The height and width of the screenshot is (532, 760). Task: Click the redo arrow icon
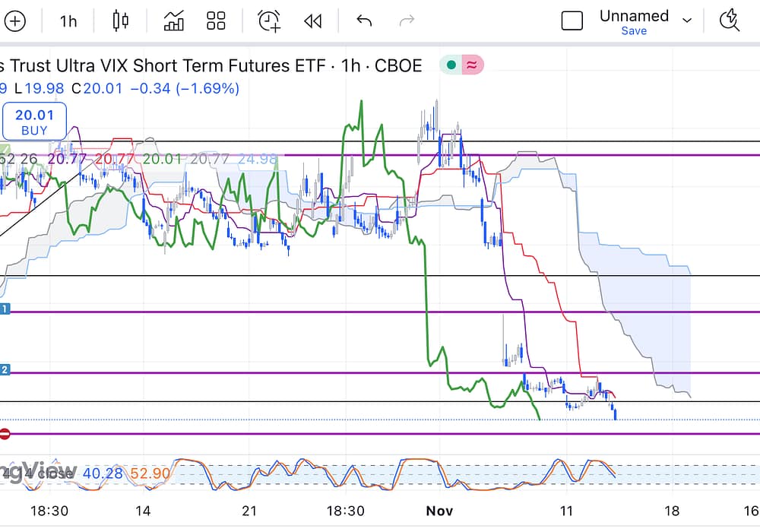(x=407, y=21)
